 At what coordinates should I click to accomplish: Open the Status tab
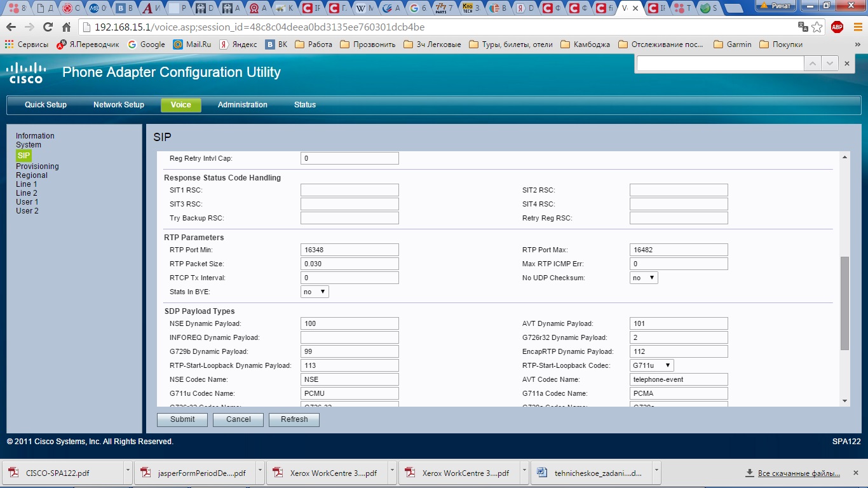(305, 105)
